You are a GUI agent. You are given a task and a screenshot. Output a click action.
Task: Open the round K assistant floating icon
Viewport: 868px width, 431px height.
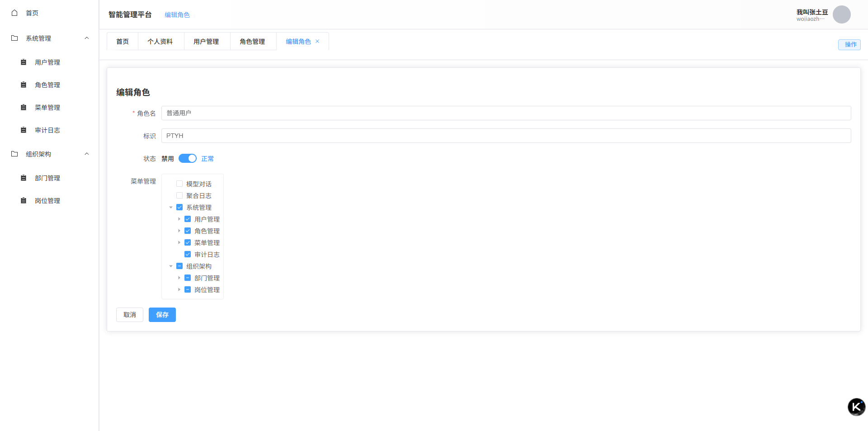[856, 407]
